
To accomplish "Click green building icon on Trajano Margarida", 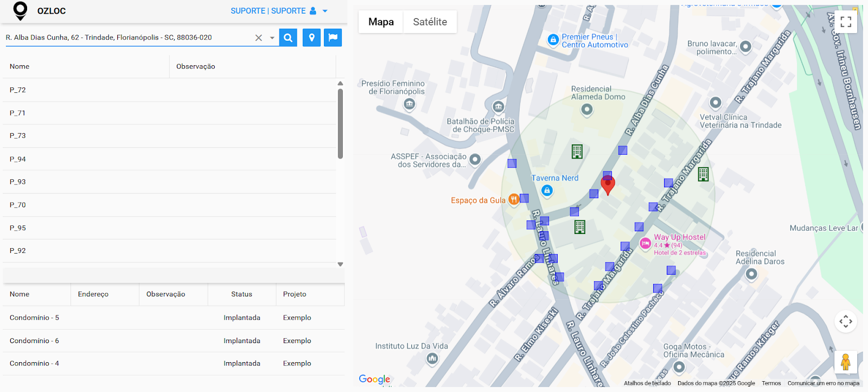I will pos(704,174).
